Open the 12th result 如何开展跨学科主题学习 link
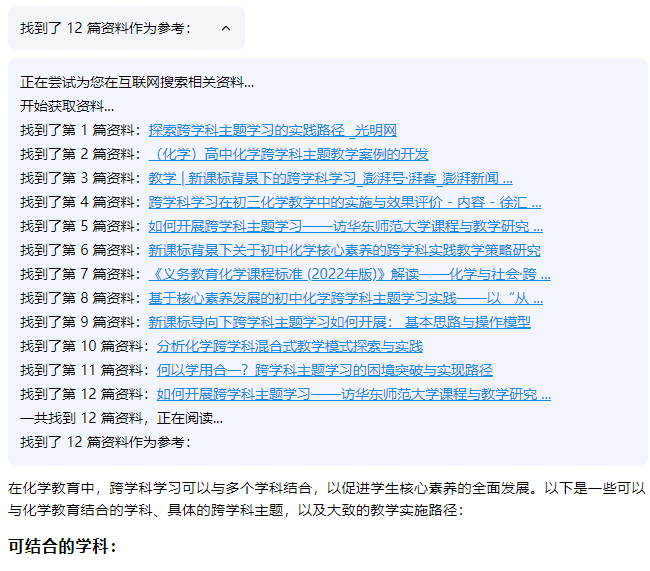Screen dimensions: 650x571 point(354,394)
